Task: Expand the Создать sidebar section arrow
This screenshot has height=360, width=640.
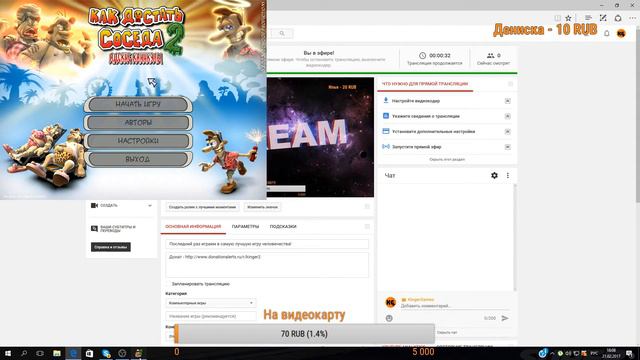Action: pos(150,206)
